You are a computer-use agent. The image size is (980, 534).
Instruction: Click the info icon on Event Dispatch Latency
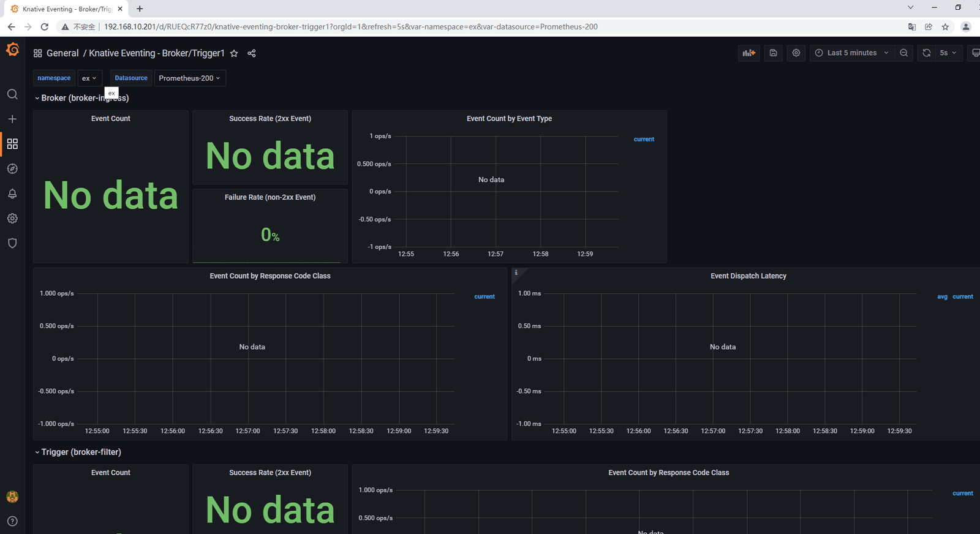516,273
